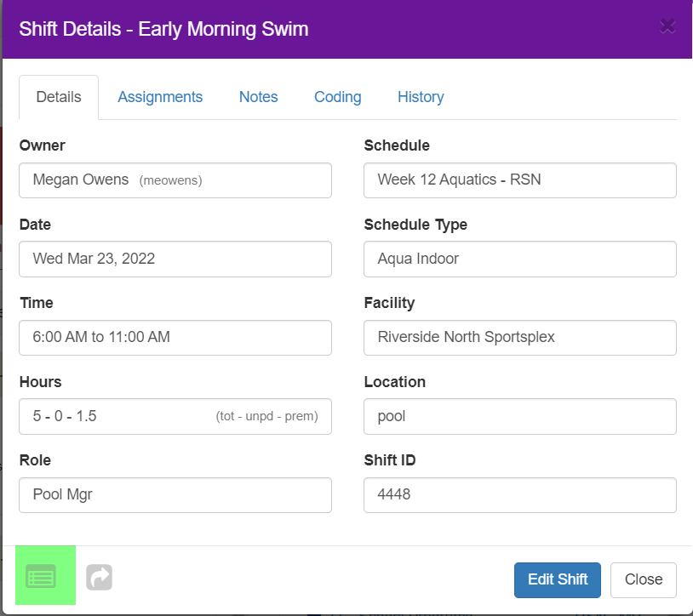The image size is (693, 616).
Task: Click the share arrow icon in the footer
Action: 99,577
